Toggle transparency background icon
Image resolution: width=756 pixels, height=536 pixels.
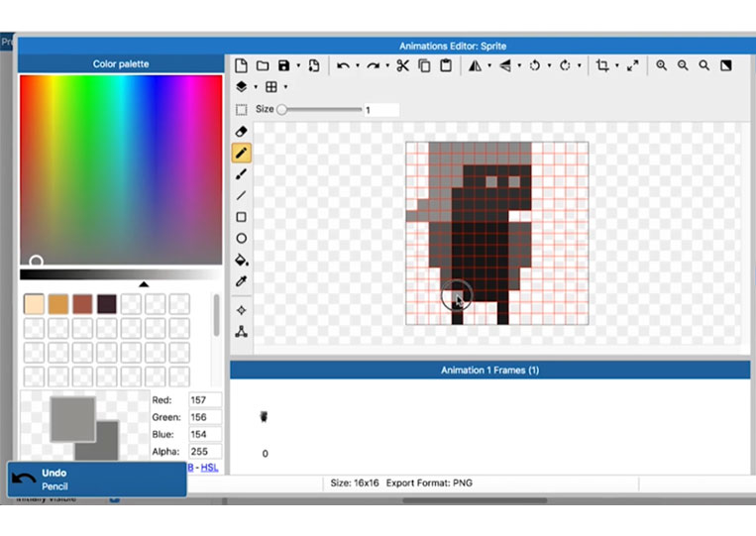(x=725, y=65)
